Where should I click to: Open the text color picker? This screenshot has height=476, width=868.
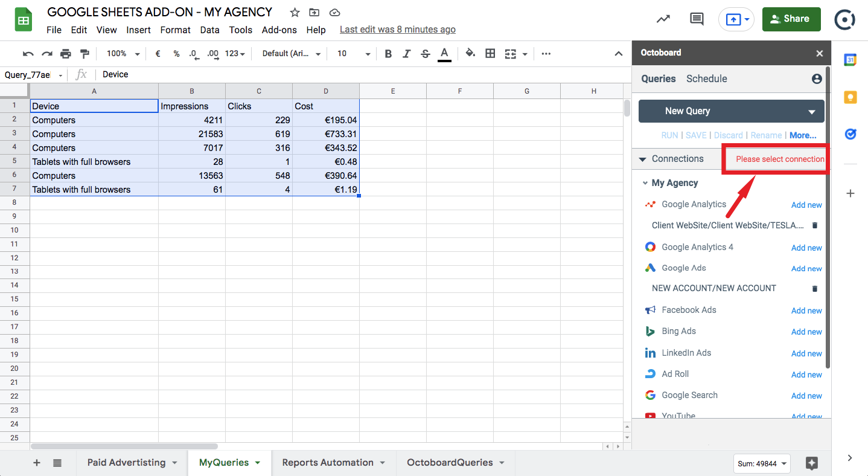pyautogui.click(x=444, y=54)
